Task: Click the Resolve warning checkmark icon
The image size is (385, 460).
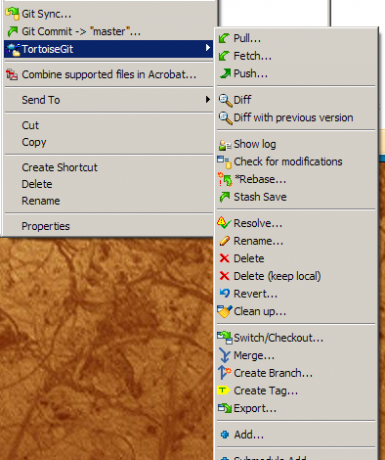Action: (x=224, y=223)
